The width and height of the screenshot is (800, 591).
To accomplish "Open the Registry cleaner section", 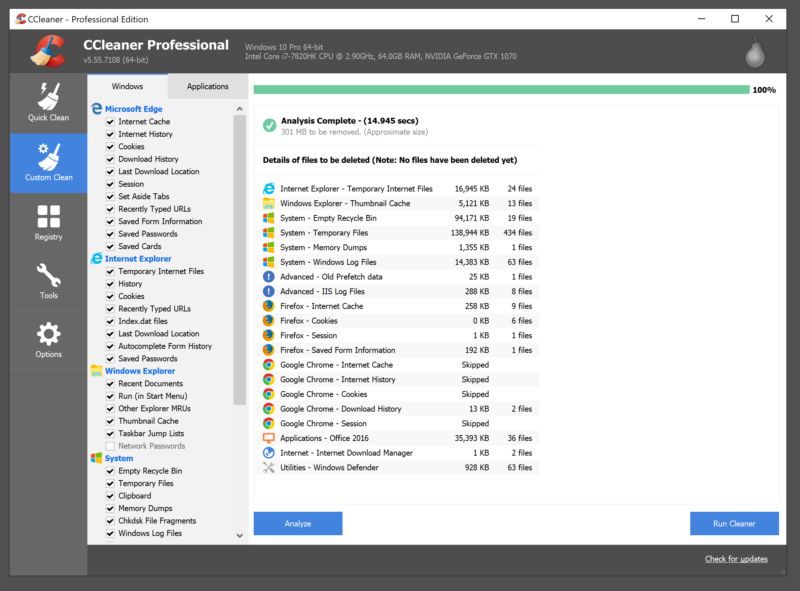I will [48, 222].
